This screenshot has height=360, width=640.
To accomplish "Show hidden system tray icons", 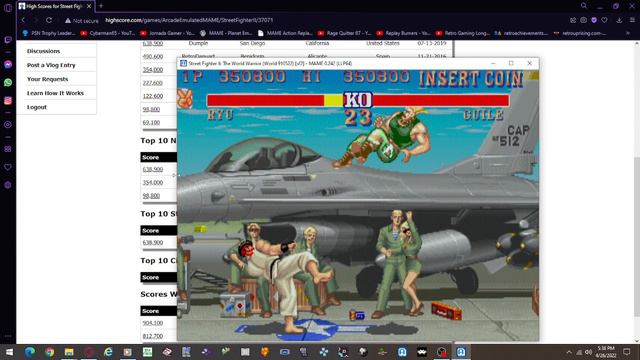I will coord(569,352).
